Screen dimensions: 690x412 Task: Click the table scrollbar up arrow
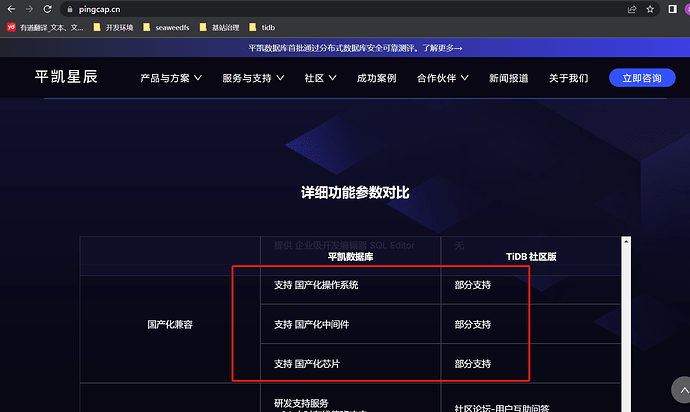click(x=626, y=241)
